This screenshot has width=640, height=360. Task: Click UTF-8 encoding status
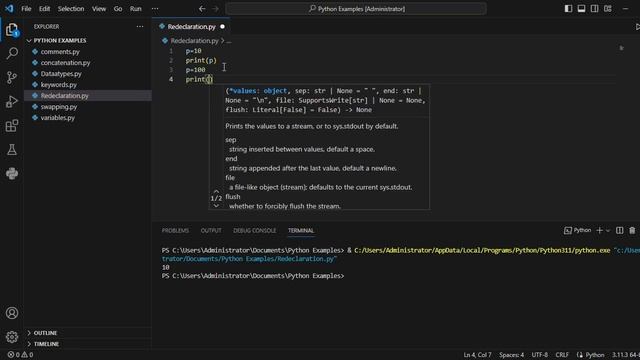point(540,355)
